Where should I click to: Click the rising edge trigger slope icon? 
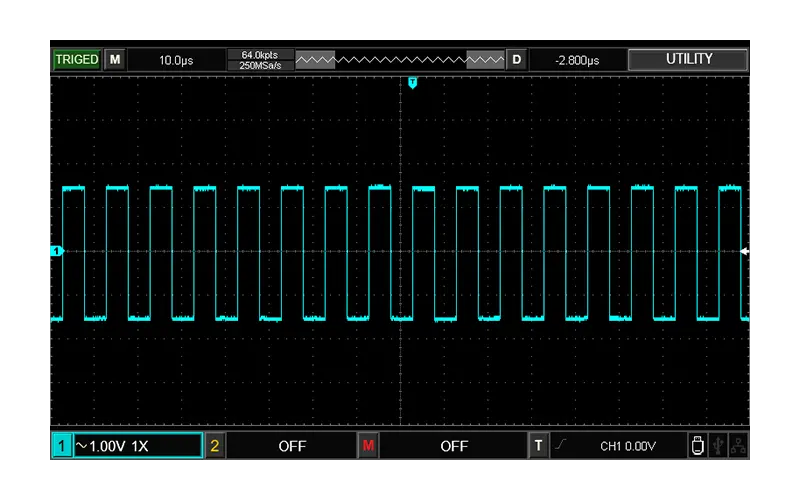pos(563,446)
